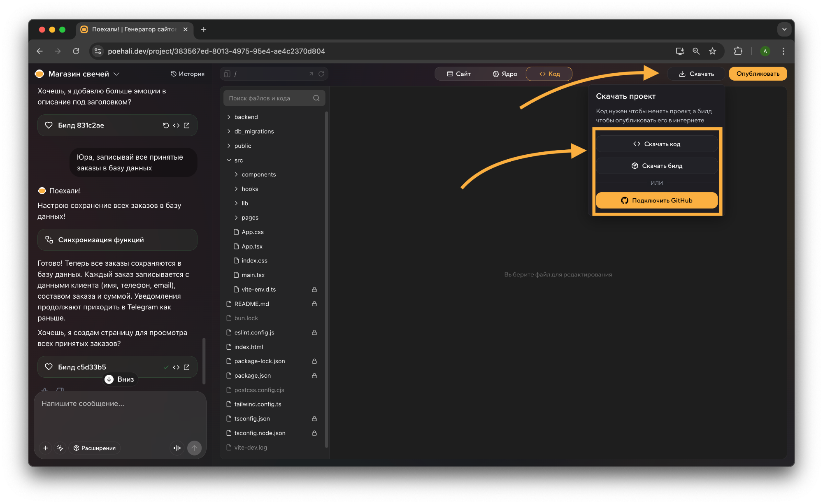Open the Магазин свечей project dropdown

(116, 74)
